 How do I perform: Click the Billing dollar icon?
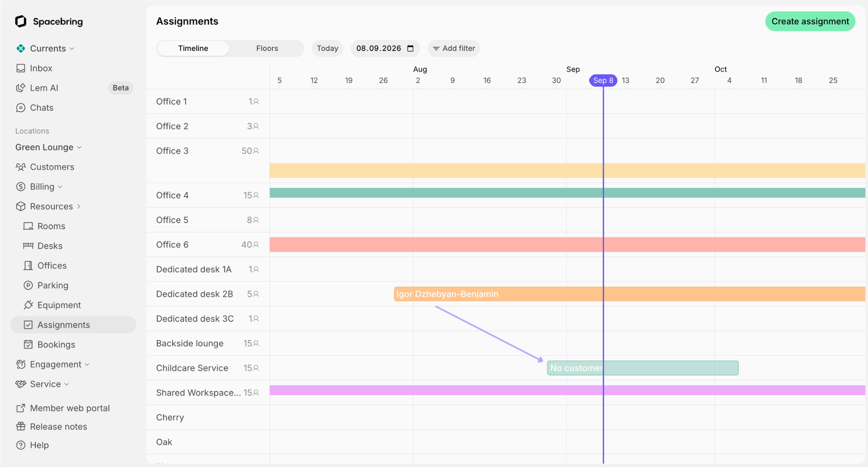tap(21, 187)
